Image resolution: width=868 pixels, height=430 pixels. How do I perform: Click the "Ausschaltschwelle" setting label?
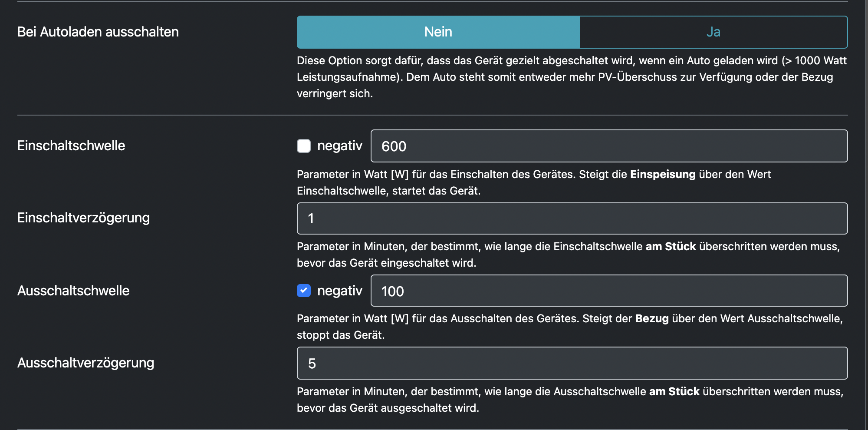point(73,291)
